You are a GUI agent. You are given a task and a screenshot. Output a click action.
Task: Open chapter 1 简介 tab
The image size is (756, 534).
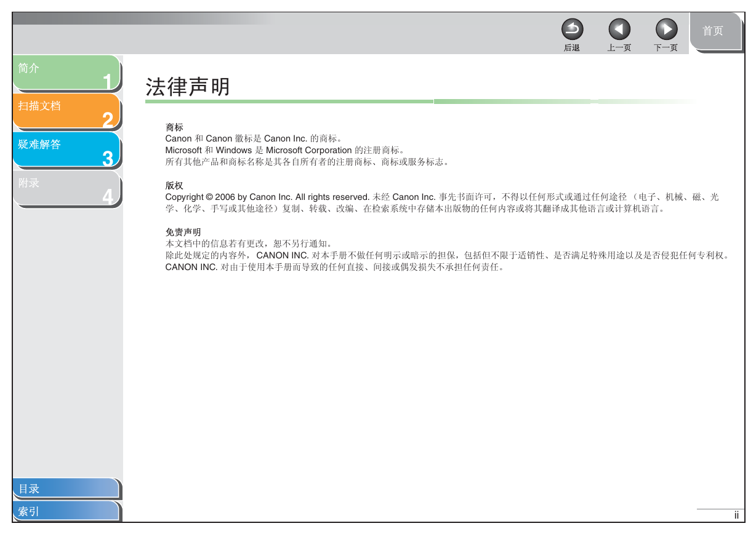point(66,73)
